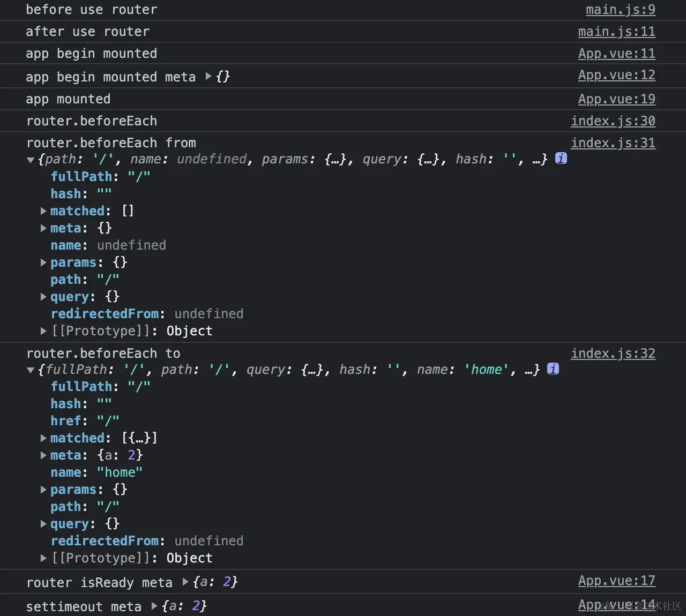This screenshot has height=616, width=686.
Task: Open source link main.js:9
Action: [x=621, y=10]
